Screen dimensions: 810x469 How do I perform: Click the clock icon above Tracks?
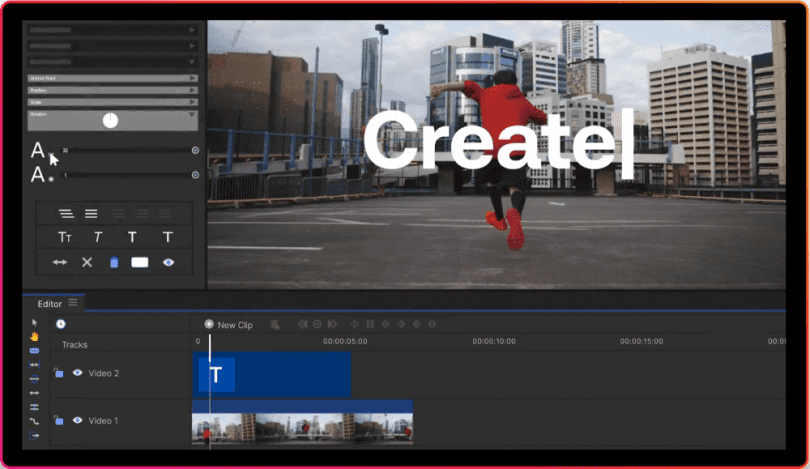click(x=60, y=324)
